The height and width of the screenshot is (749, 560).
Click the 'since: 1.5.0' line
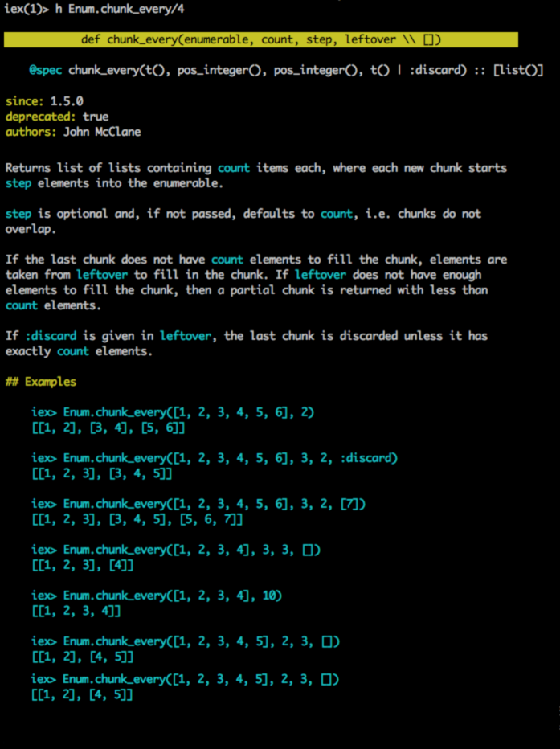click(44, 101)
